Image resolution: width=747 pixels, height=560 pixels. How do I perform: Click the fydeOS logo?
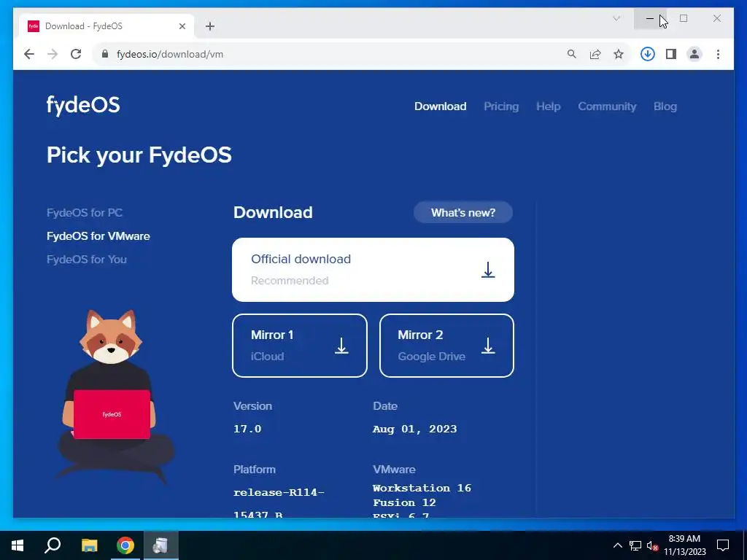83,105
